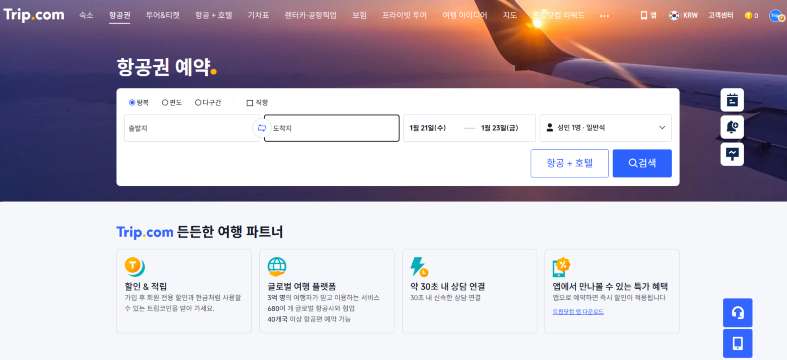Viewport: 787px width, 360px height.
Task: Open the 프라이빗 투어 tab
Action: pyautogui.click(x=404, y=16)
